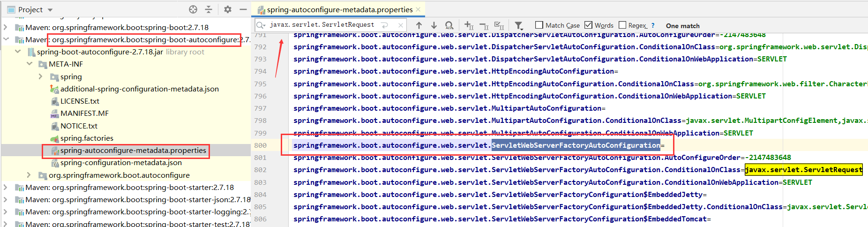Screen dimensions: 868x227
Task: Select spring-autoconfigure-metadata.properties in tree
Action: (133, 150)
